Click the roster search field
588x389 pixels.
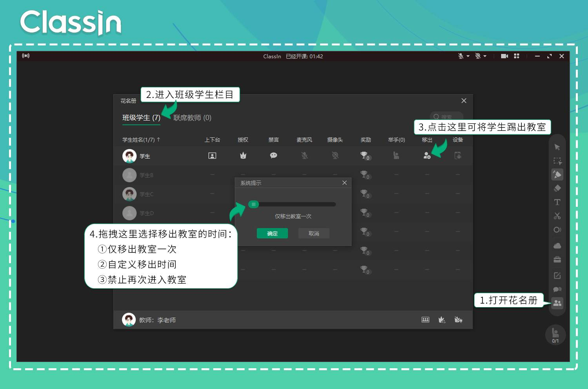(446, 117)
